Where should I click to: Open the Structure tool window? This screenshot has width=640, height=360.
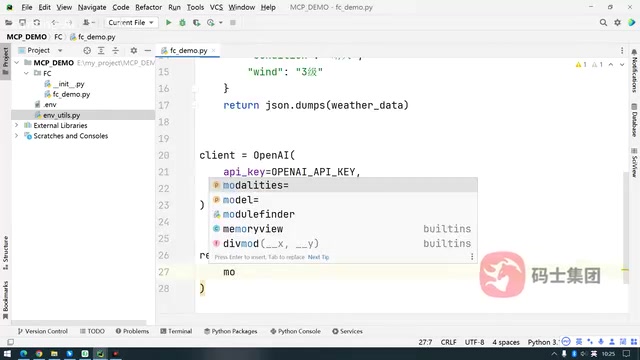(x=5, y=253)
